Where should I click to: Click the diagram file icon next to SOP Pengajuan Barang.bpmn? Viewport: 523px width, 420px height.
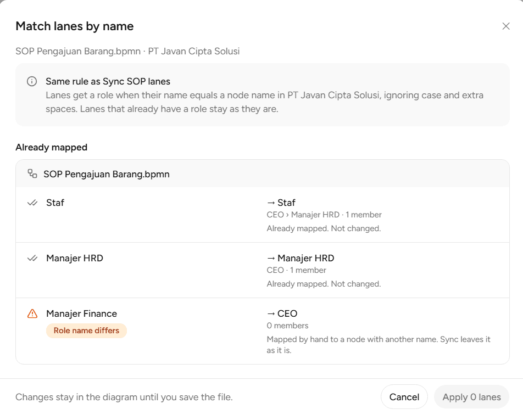click(32, 173)
